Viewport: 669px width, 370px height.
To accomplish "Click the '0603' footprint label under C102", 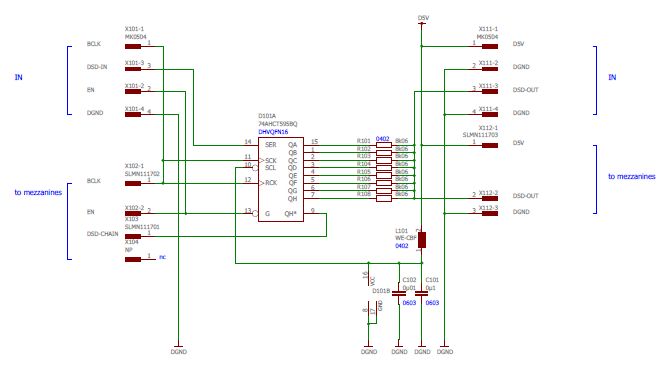I will [x=409, y=303].
